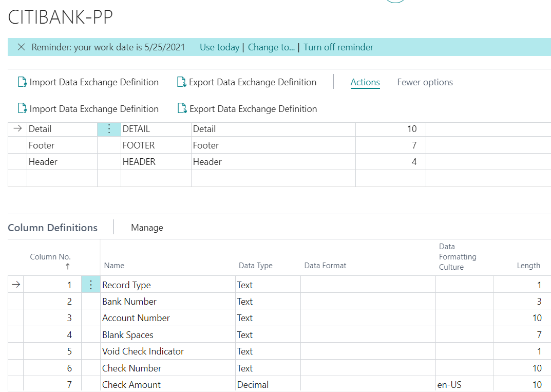This screenshot has width=551, height=392.
Task: Select the Blank Spaces name cell
Action: click(x=167, y=334)
